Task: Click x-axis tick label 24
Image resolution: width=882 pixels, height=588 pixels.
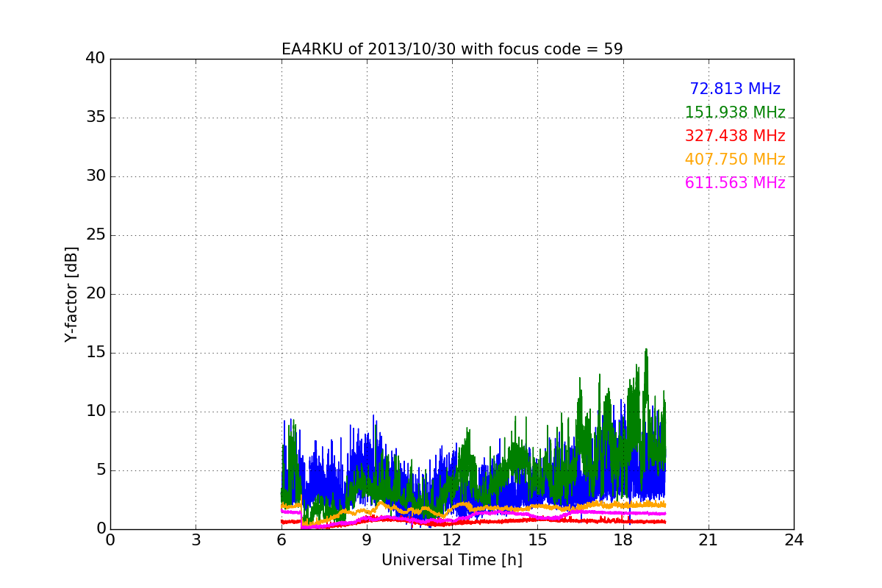Action: [x=794, y=539]
